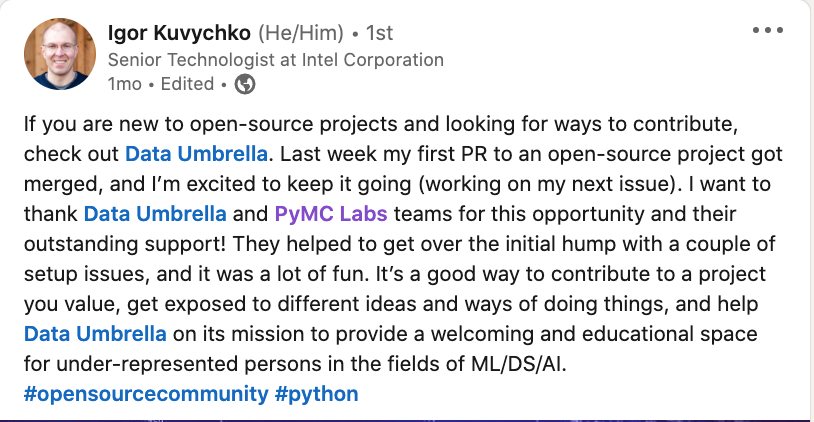The width and height of the screenshot is (814, 422).
Task: Open Data Umbrella link before 'on its mission'
Action: 94,333
